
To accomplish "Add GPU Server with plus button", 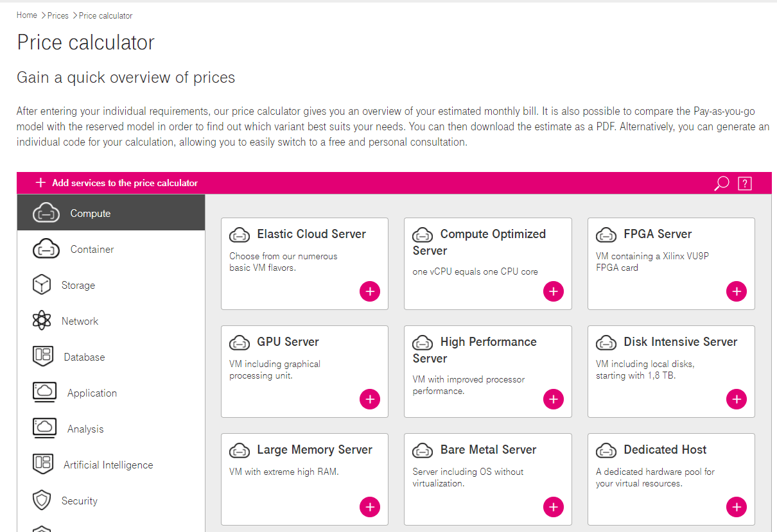I will click(370, 399).
